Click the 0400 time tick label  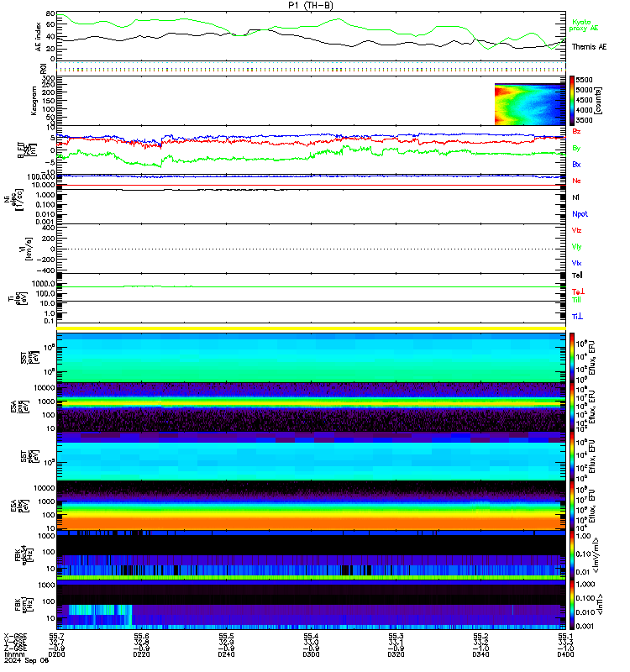(565, 654)
